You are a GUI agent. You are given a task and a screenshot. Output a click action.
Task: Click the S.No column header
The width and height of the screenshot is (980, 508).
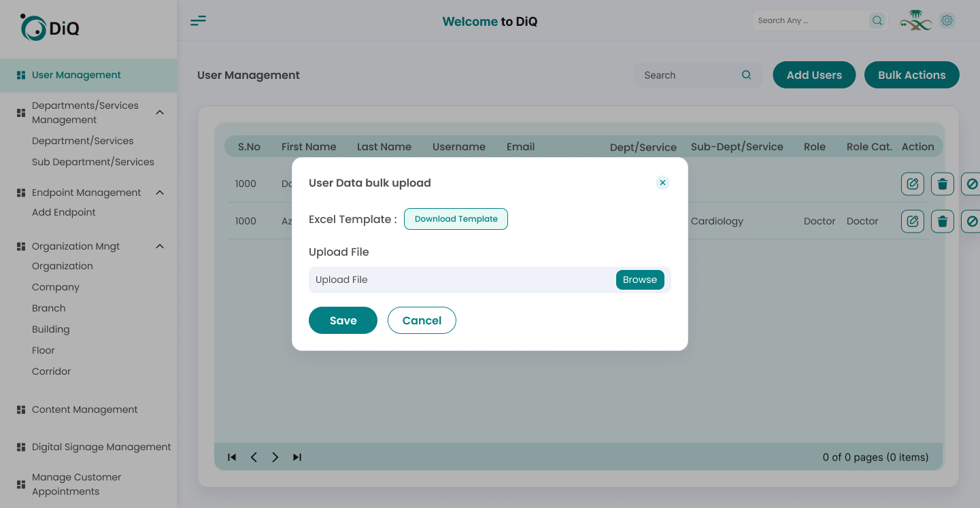coord(249,146)
